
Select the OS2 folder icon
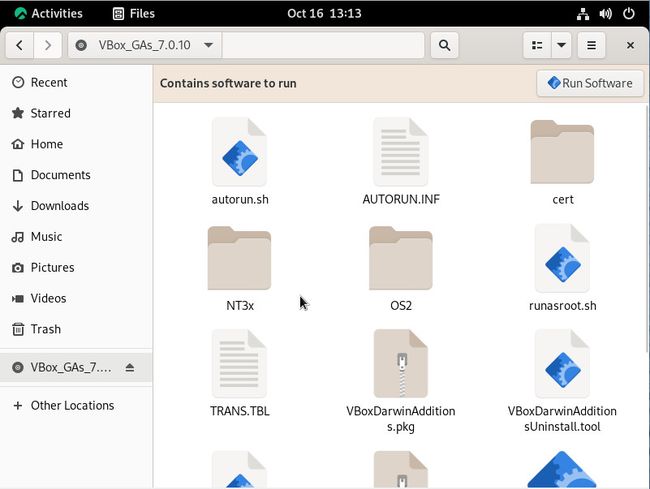pos(400,258)
